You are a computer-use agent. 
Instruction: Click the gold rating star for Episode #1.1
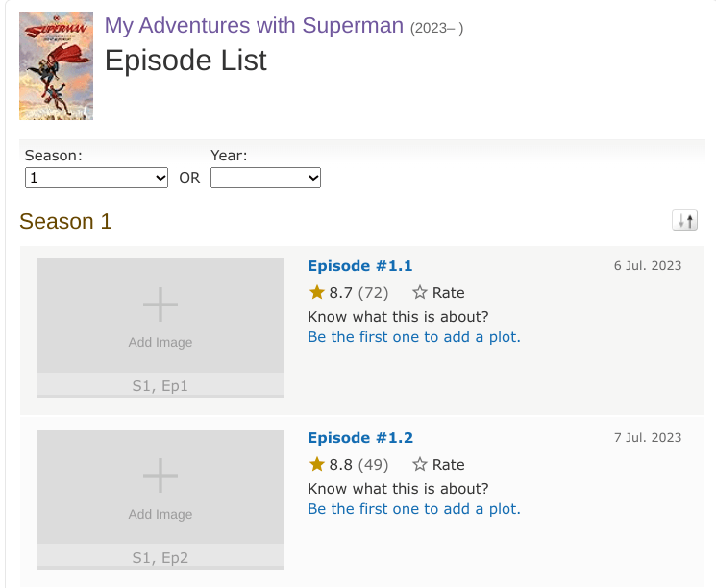pyautogui.click(x=316, y=293)
